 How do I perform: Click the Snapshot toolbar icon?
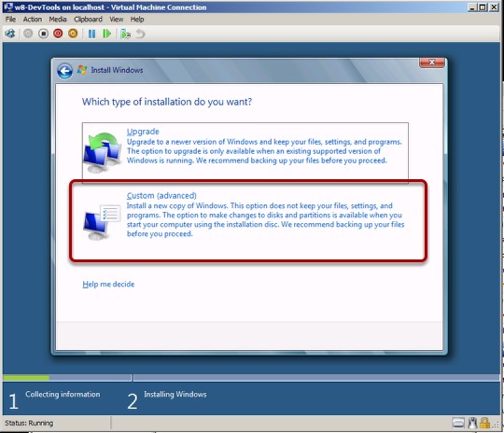pos(125,34)
